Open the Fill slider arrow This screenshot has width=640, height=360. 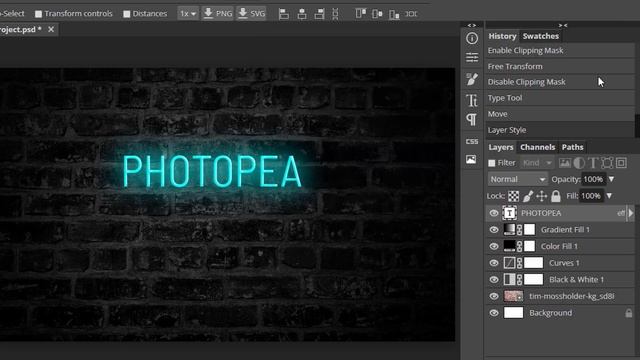609,196
